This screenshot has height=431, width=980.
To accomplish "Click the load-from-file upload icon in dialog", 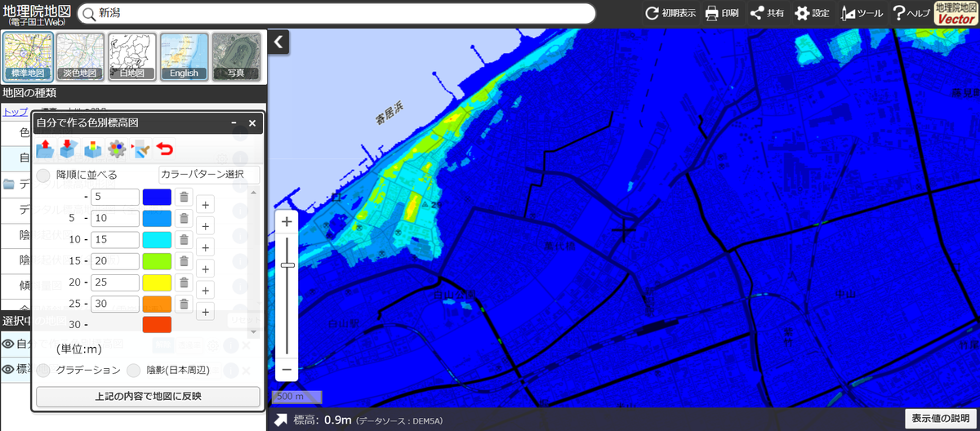I will click(x=45, y=149).
